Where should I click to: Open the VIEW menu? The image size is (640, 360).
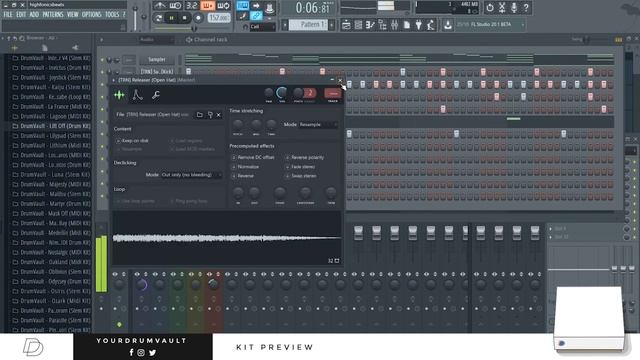click(x=73, y=15)
